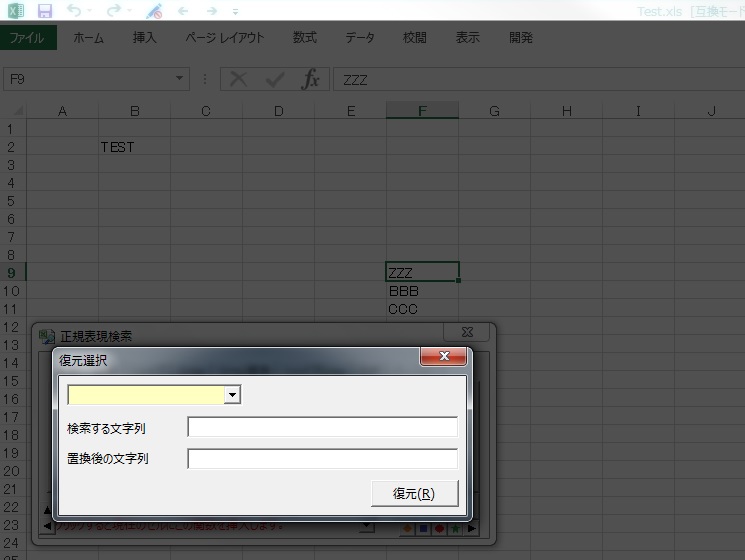This screenshot has width=745, height=560.
Task: Open the ファイル tab
Action: coord(28,38)
